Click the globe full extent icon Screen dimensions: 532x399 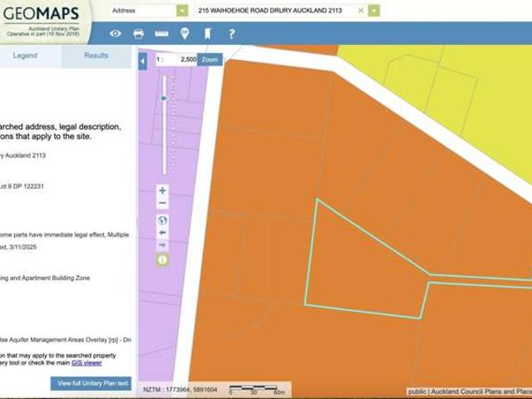[162, 220]
